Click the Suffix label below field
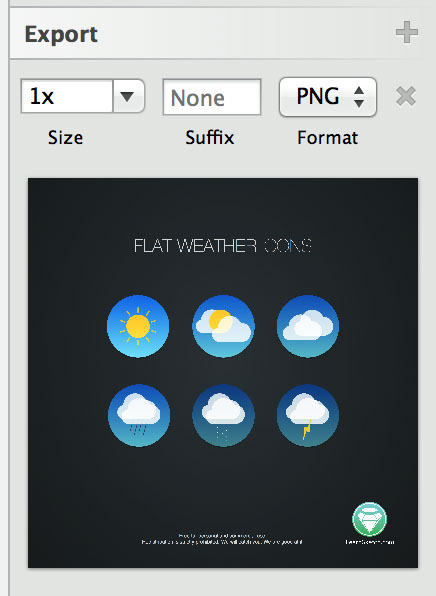 (x=210, y=137)
